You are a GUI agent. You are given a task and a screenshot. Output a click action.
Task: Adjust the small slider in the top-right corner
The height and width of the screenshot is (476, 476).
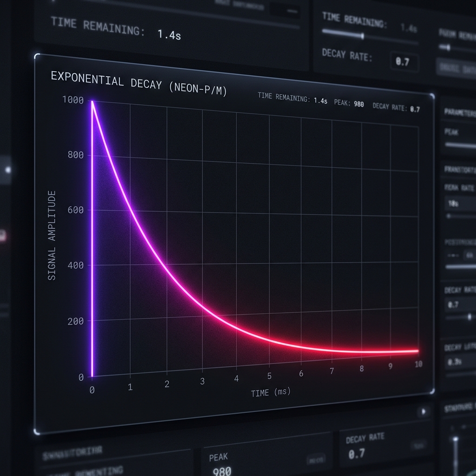click(x=448, y=48)
